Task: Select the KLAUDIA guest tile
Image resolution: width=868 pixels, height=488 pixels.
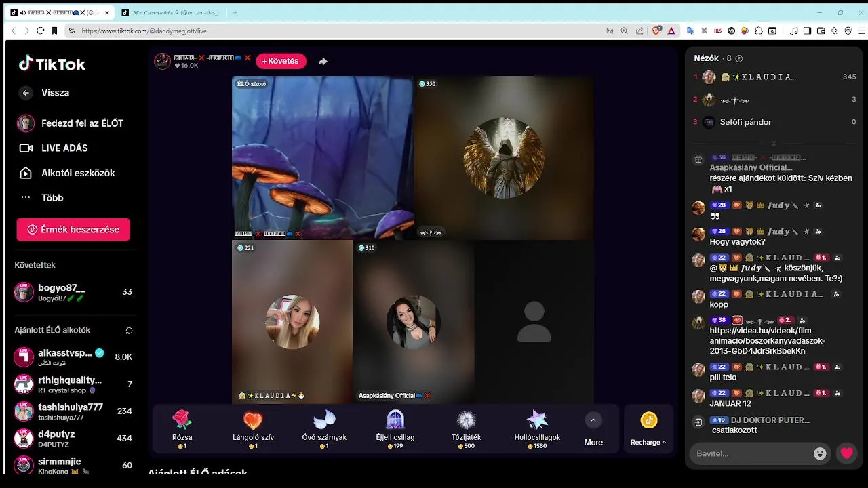Action: point(292,322)
